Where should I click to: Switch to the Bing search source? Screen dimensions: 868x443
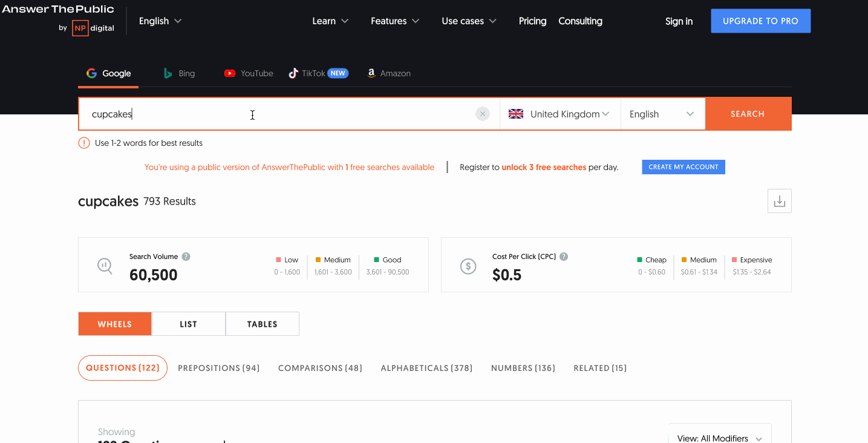tap(179, 73)
